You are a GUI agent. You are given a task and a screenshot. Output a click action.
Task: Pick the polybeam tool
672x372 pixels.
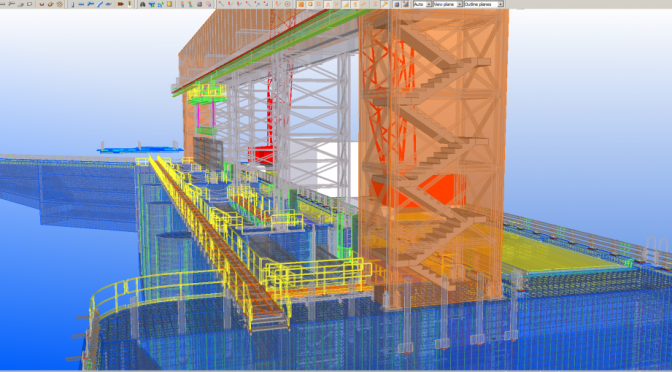(90, 4)
